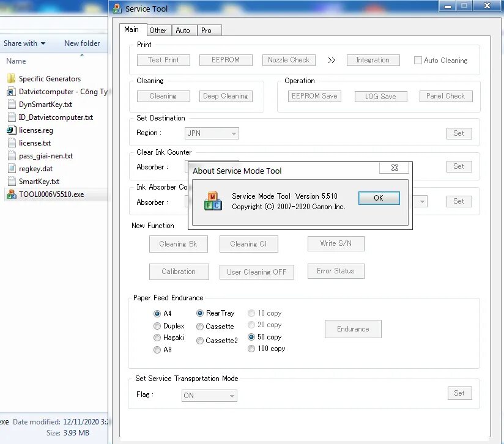Click the Calibration button
Viewport: 504px width, 444px height.
coord(179,272)
